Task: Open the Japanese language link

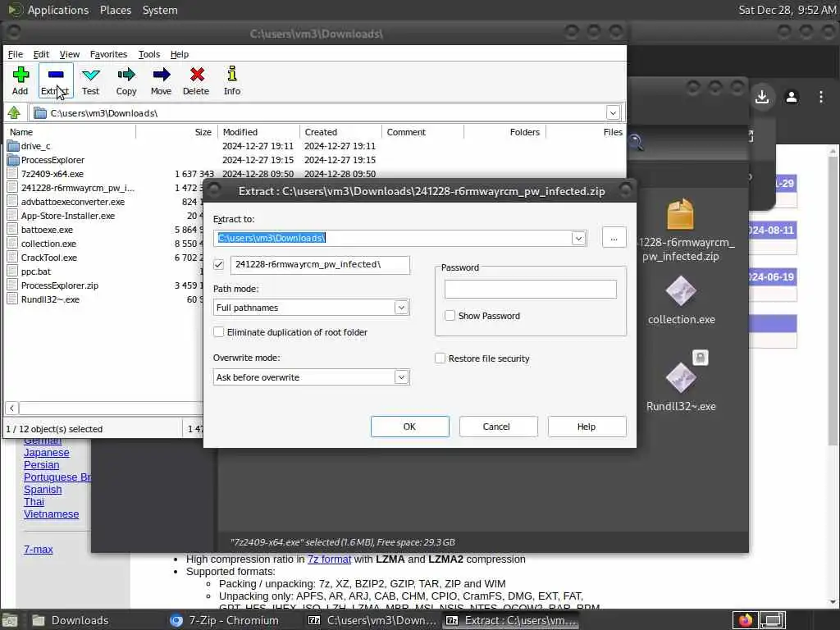Action: [46, 453]
